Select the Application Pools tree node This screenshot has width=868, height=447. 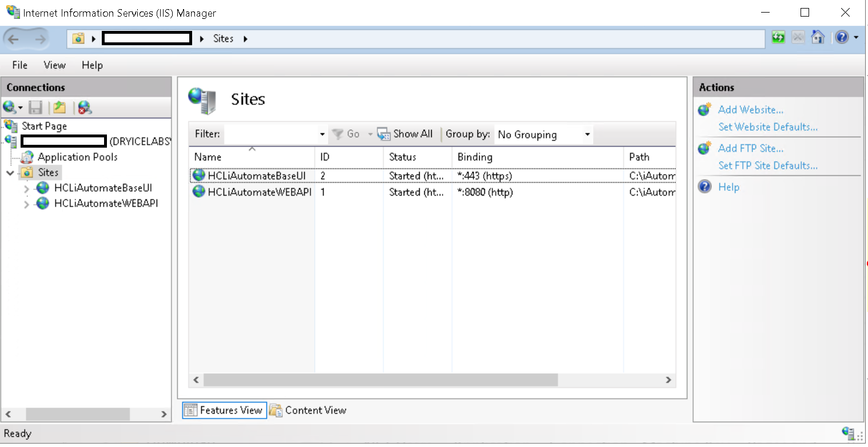click(77, 157)
